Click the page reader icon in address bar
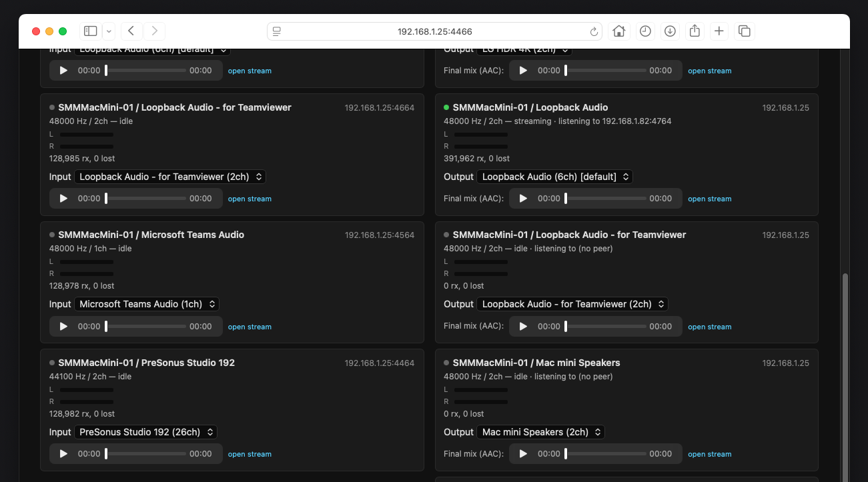The image size is (868, 482). click(277, 31)
